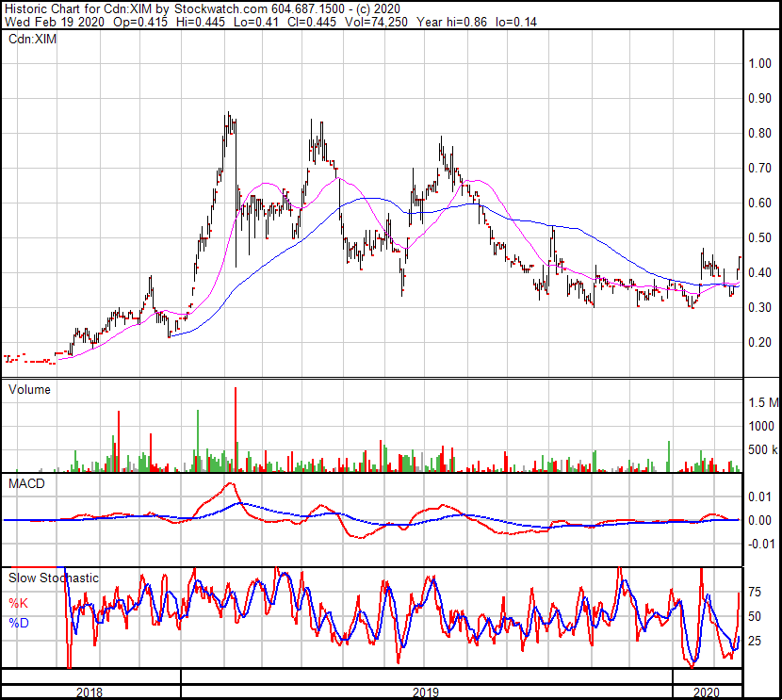This screenshot has width=782, height=700.
Task: Click the 'Wed Feb 19 2020' date text
Action: tap(55, 22)
